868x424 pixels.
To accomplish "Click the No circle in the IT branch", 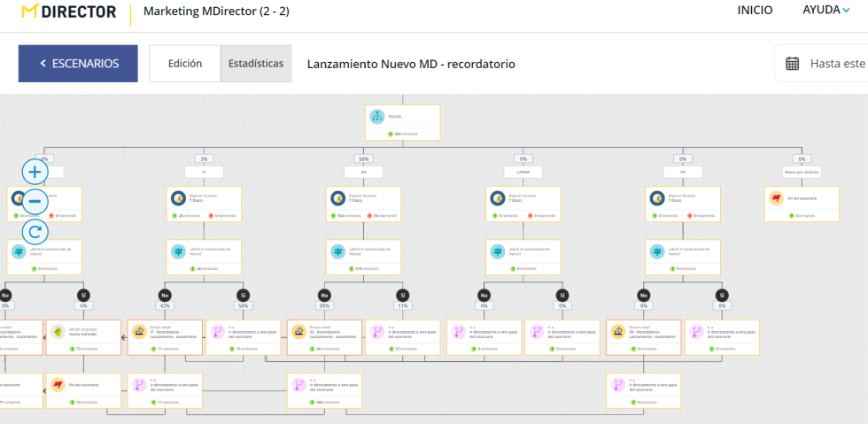I will coord(165,295).
